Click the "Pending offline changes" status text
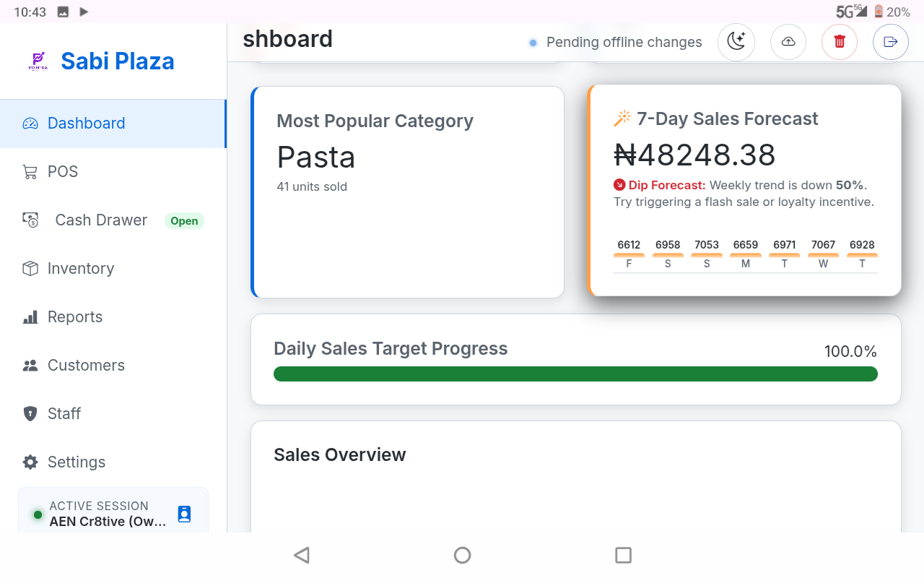This screenshot has height=578, width=924. [x=624, y=43]
